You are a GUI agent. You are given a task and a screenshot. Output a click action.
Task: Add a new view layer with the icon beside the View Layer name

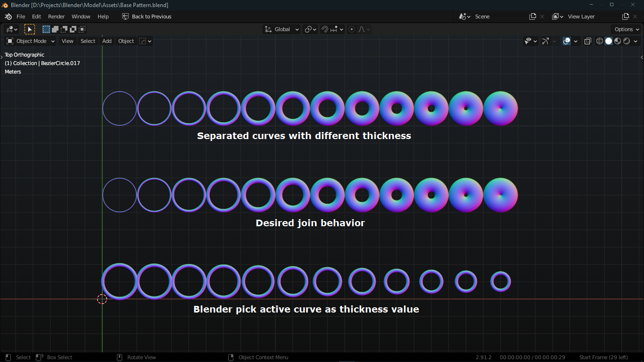[x=626, y=16]
